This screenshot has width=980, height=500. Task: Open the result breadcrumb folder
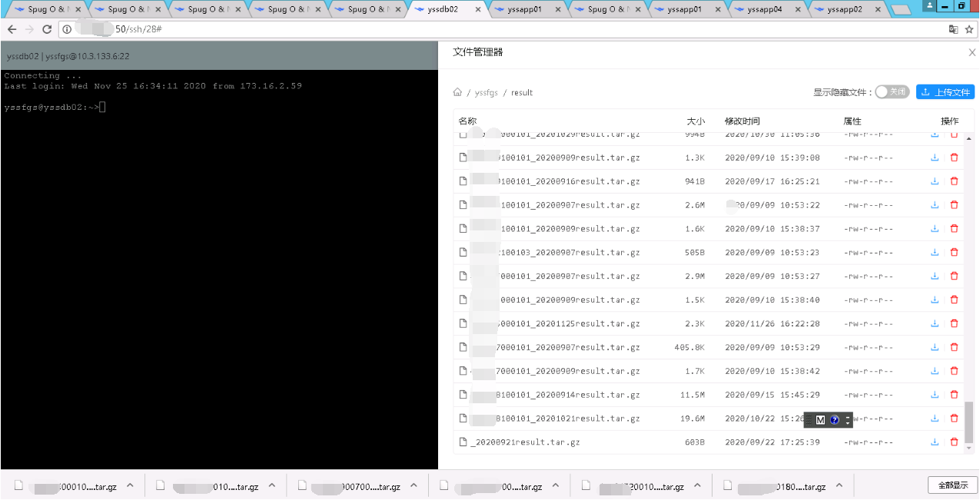coord(522,92)
